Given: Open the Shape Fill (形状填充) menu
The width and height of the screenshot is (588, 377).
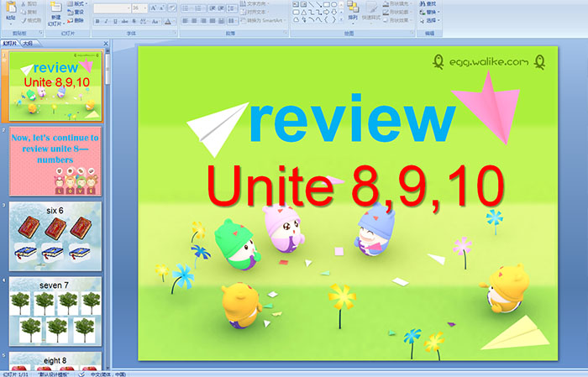Looking at the screenshot, I should pos(398,3).
